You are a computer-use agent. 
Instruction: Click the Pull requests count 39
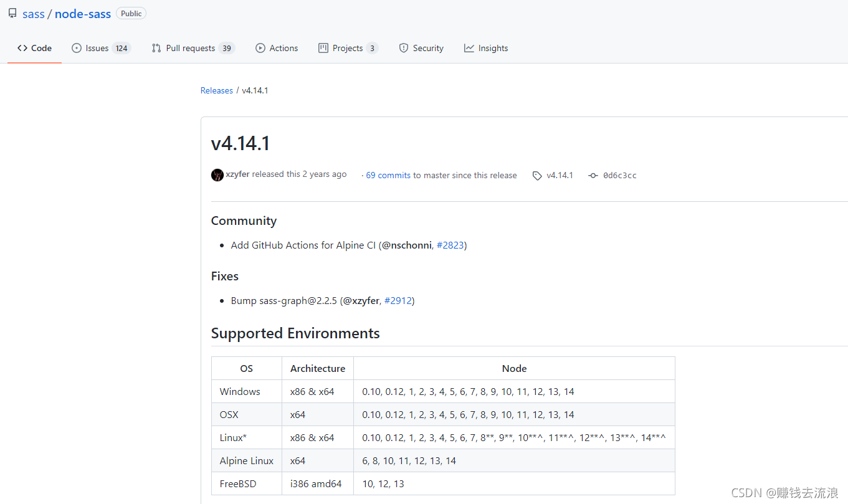click(227, 48)
